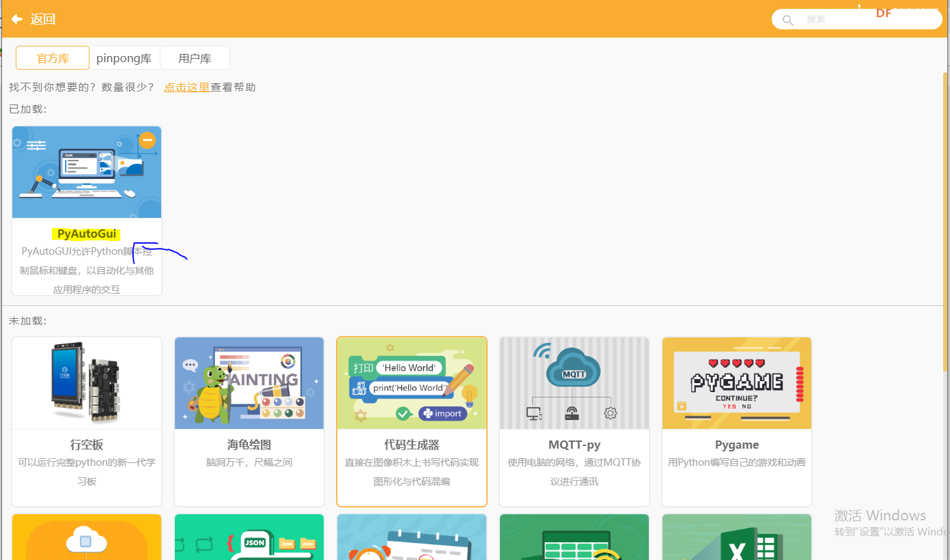Select the PyAutoGui title text
The width and height of the screenshot is (950, 560).
click(x=87, y=234)
